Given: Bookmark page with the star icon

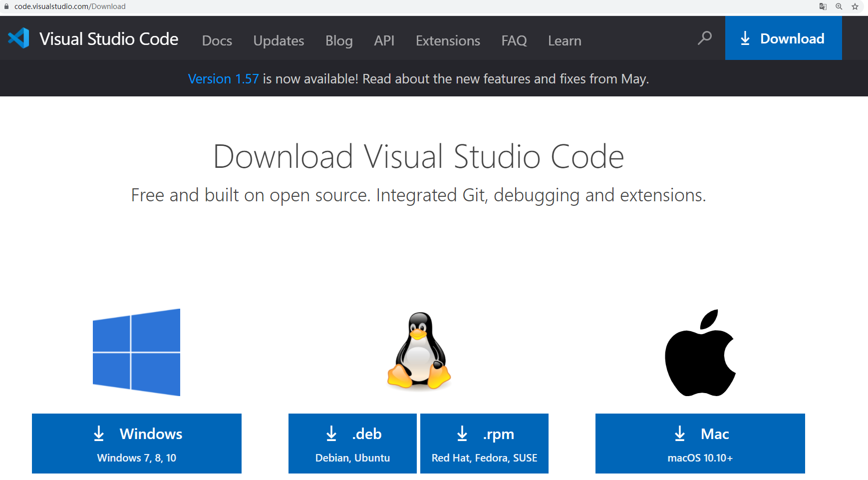Looking at the screenshot, I should [855, 6].
